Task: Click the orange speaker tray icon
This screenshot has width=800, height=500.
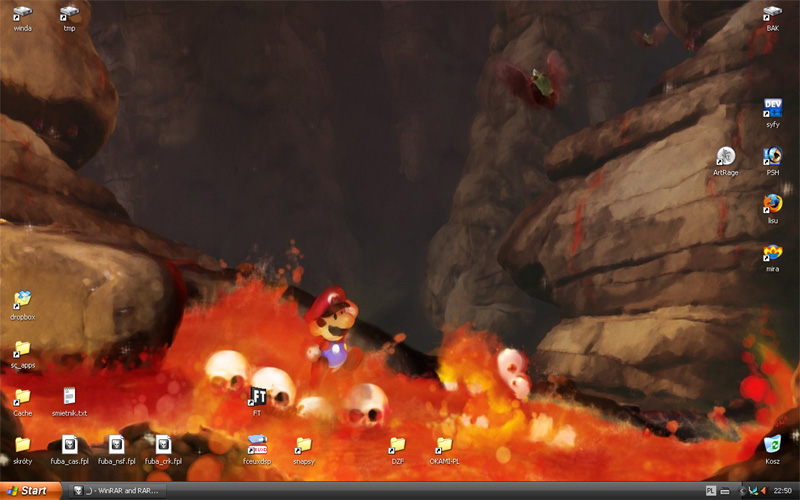Action: point(764,491)
